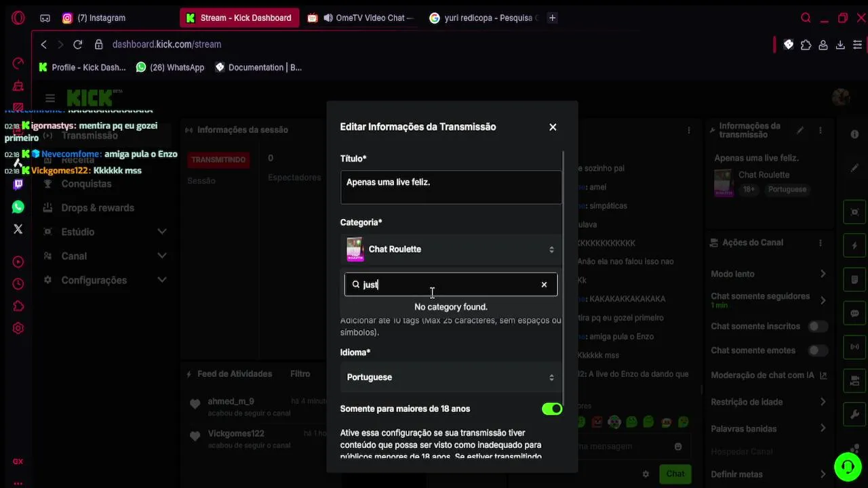Viewport: 868px width, 488px height.
Task: Open the sidebar settings gear icon
Action: pos(18,328)
